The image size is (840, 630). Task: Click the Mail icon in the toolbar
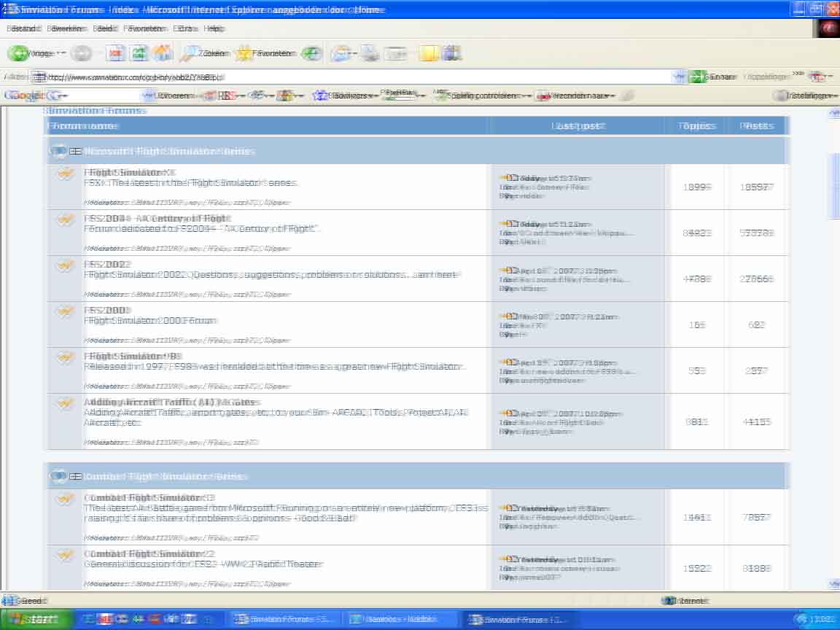(x=340, y=53)
